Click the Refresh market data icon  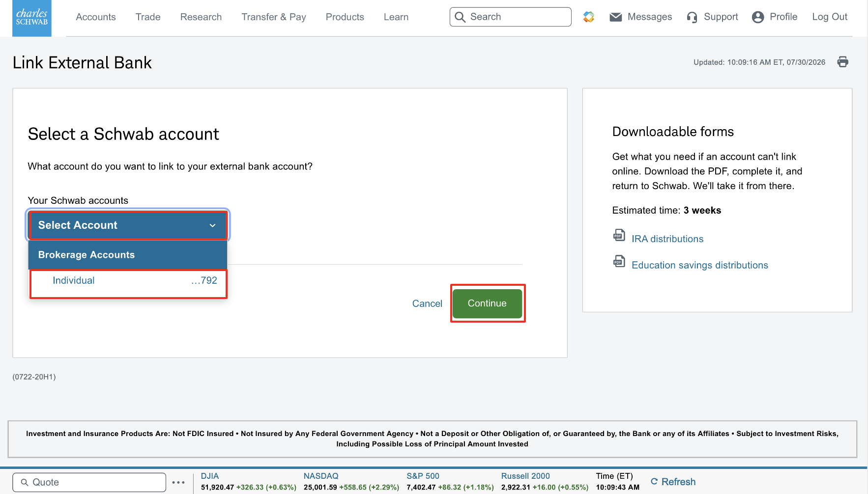coord(654,481)
